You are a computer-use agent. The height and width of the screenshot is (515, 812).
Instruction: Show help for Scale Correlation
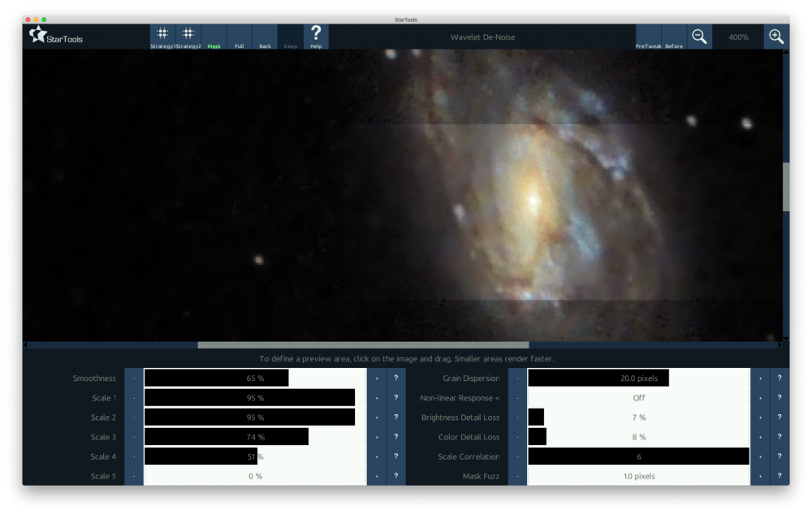click(x=780, y=457)
